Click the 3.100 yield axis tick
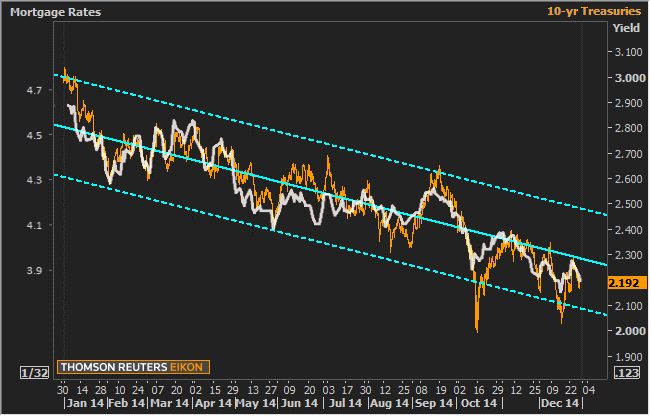This screenshot has width=651, height=417. 629,53
